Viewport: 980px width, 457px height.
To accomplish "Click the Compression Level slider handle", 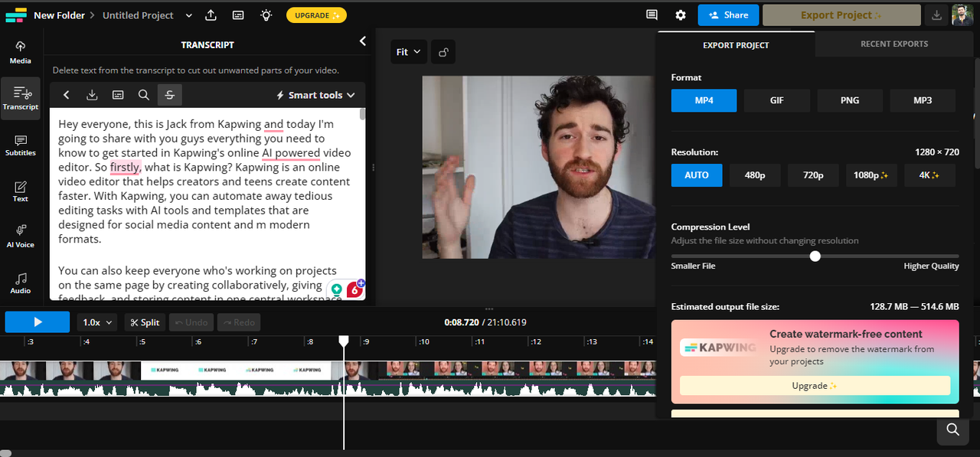I will point(815,256).
